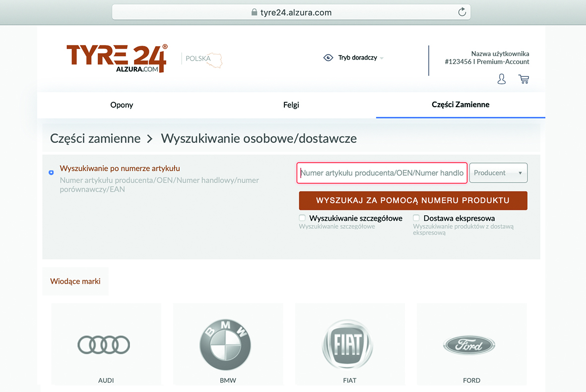Click Wyszukaj za pomocą numeru produktu button

pyautogui.click(x=413, y=200)
